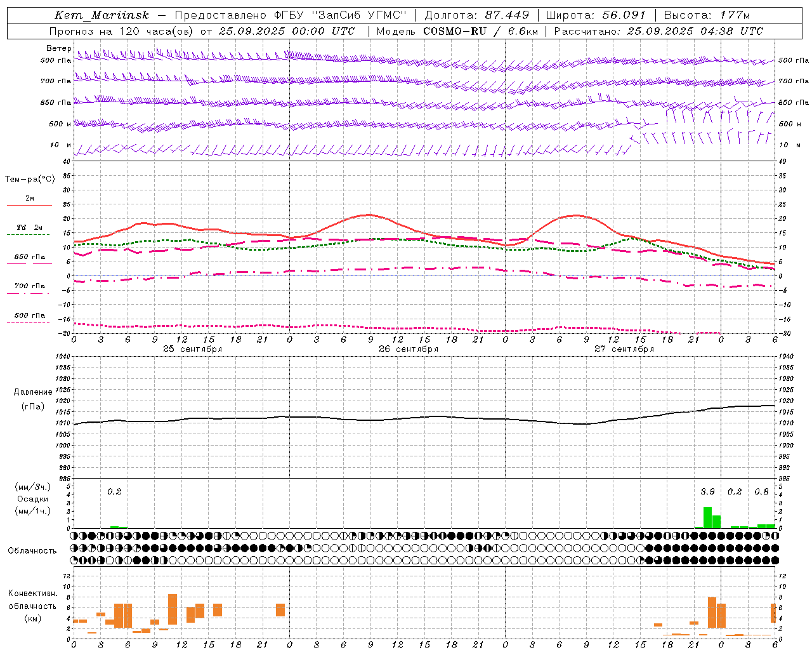
Task: Click the tallest green precipitation bar
Action: [x=707, y=517]
